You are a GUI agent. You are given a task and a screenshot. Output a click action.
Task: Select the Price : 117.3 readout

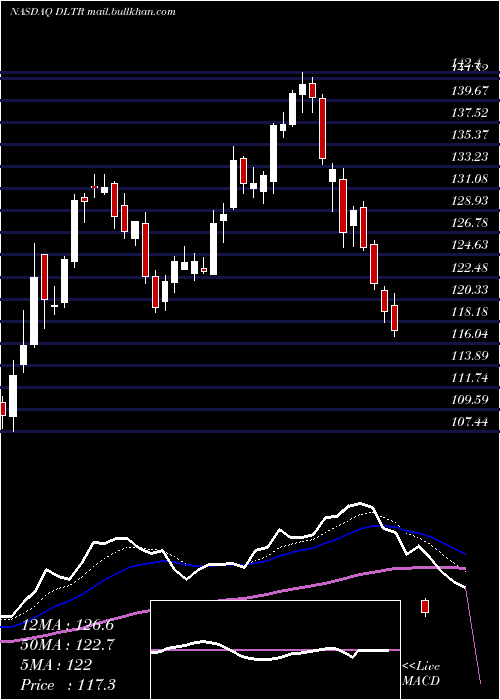[67, 685]
